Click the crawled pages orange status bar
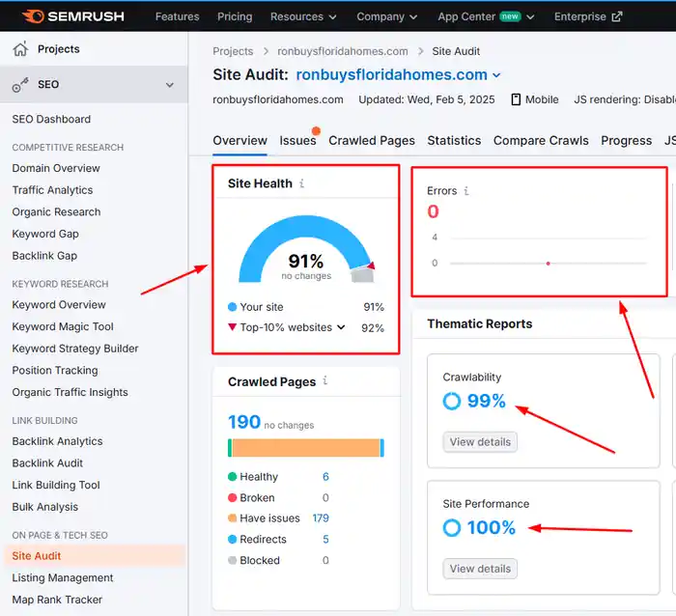The width and height of the screenshot is (676, 616). tap(306, 448)
